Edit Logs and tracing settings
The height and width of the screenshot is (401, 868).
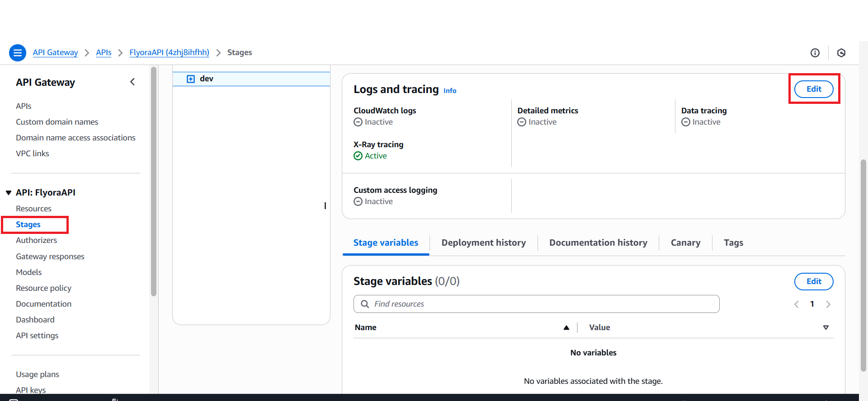click(x=813, y=89)
